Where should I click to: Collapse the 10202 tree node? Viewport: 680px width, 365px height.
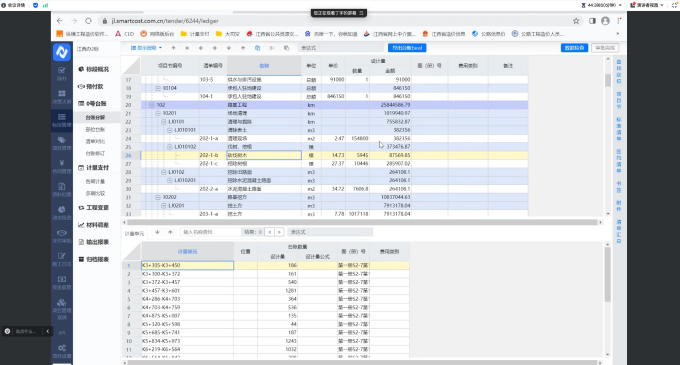pyautogui.click(x=158, y=197)
